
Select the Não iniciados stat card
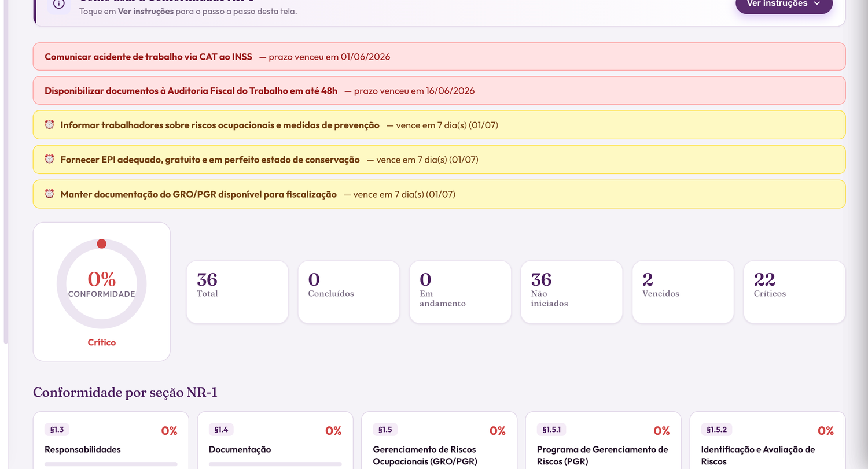pos(572,292)
